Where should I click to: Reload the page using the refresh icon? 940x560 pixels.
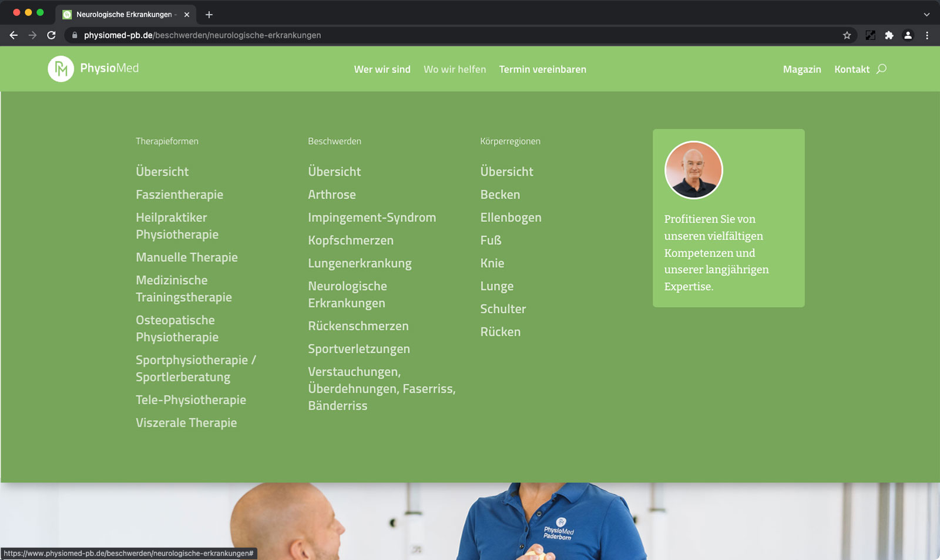point(51,35)
